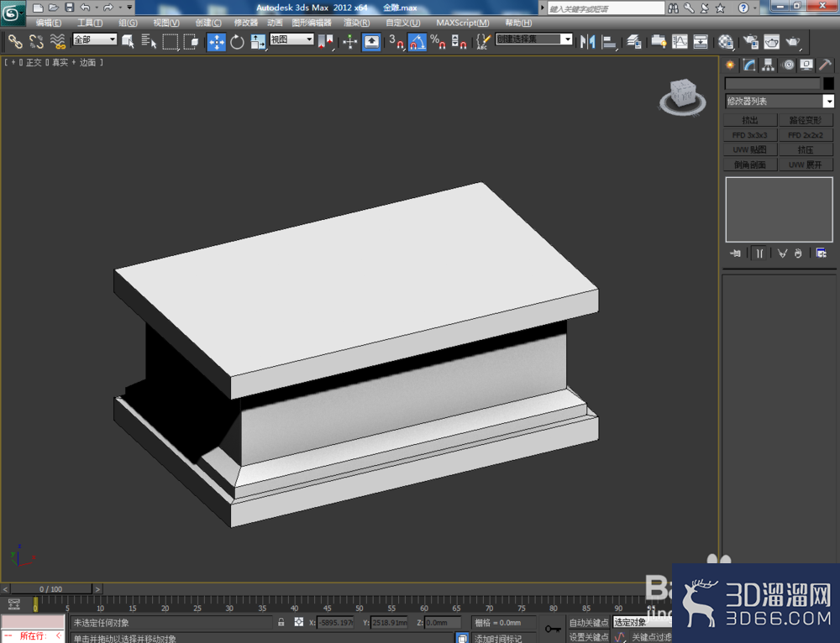This screenshot has height=643, width=840.
Task: Toggle Percent Snap button
Action: [438, 42]
